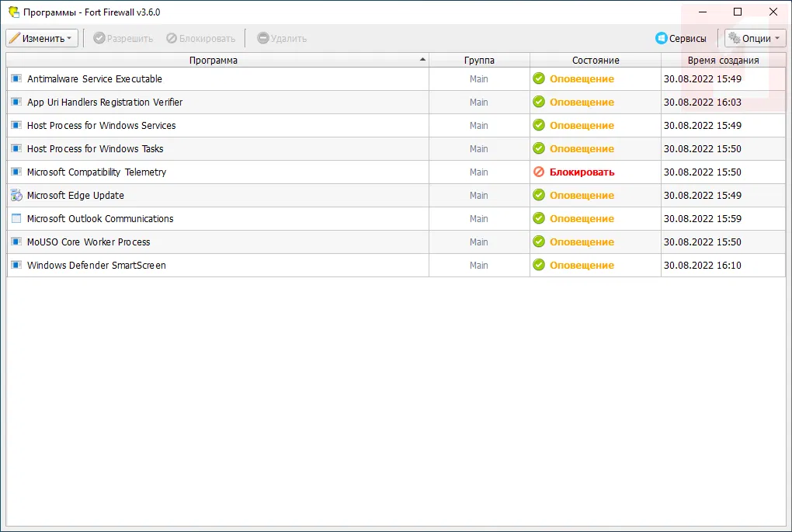Click green check icon for Antimalware Service Executable
The width and height of the screenshot is (792, 532).
coord(539,78)
